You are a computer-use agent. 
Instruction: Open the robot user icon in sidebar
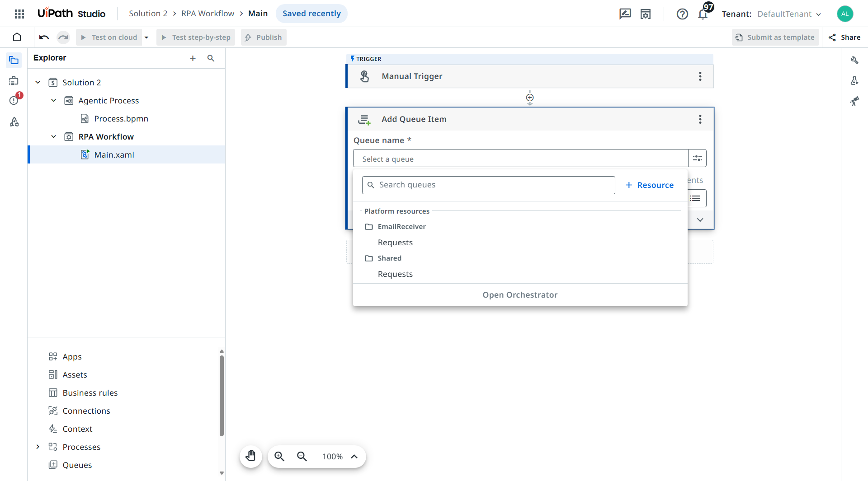pyautogui.click(x=14, y=121)
